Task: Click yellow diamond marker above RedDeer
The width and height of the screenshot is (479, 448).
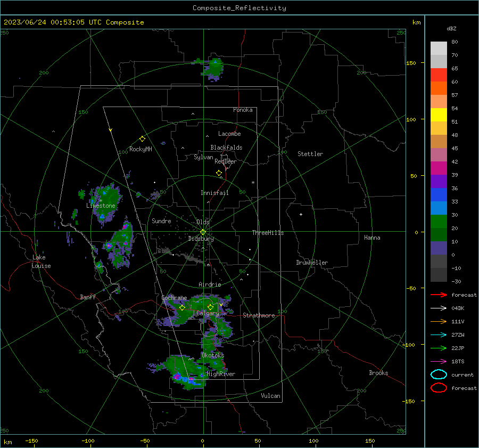Action: 219,173
